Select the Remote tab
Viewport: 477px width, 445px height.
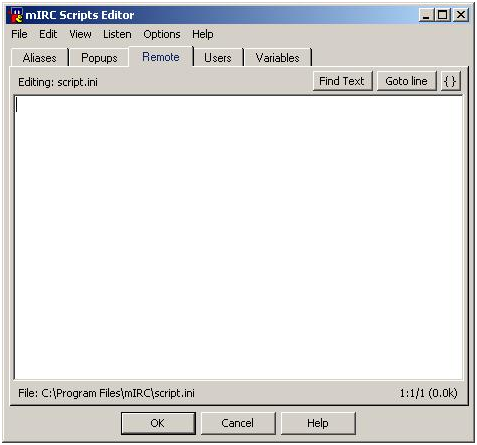point(161,57)
